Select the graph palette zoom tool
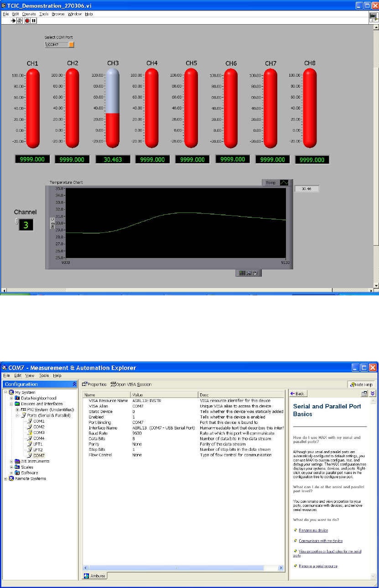Screen dimensions: 379x588 pos(249,273)
